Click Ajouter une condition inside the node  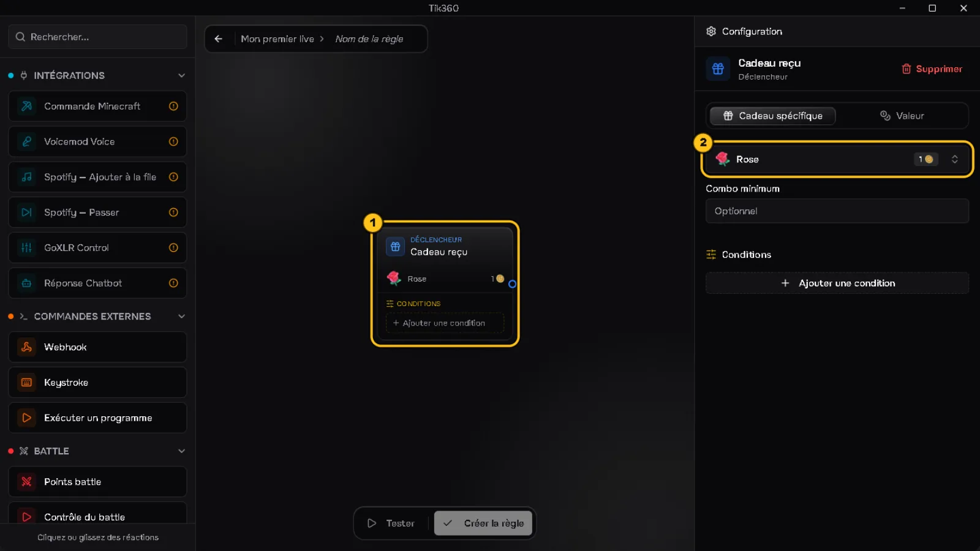(445, 323)
